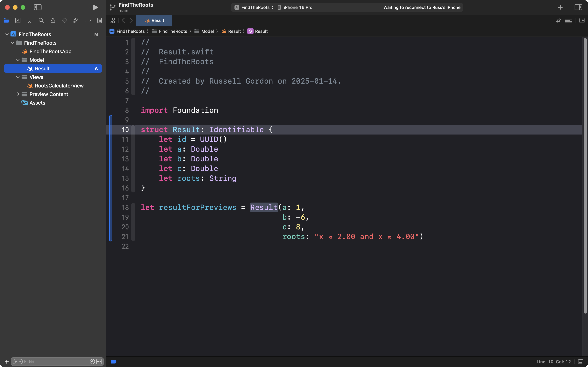Open the Source Control navigator
The width and height of the screenshot is (588, 367).
[x=18, y=20]
